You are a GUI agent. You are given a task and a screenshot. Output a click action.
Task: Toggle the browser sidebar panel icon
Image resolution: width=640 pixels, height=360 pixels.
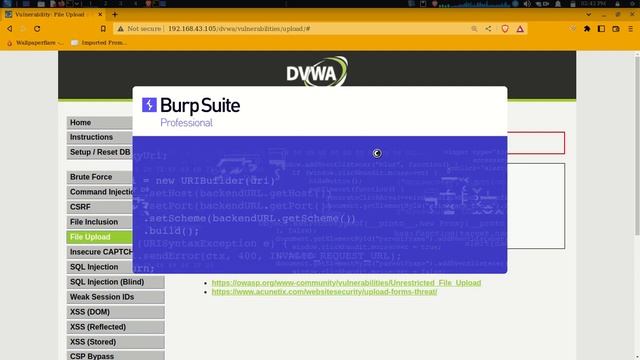coord(601,29)
